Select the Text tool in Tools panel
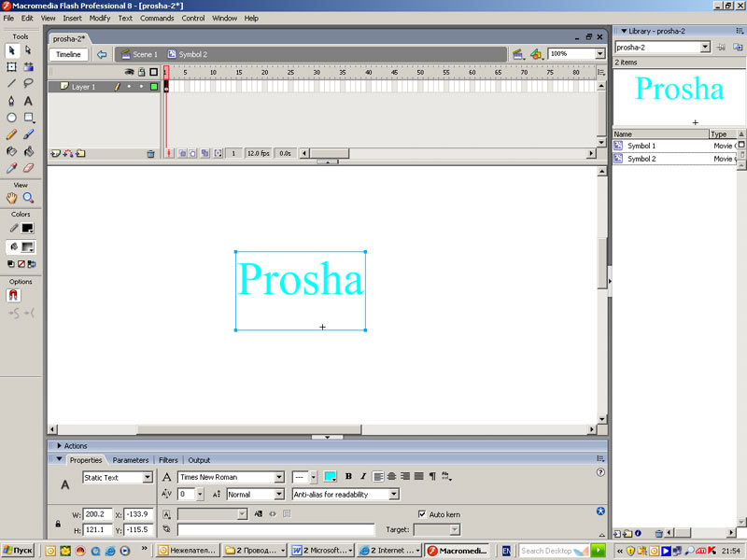 point(28,100)
